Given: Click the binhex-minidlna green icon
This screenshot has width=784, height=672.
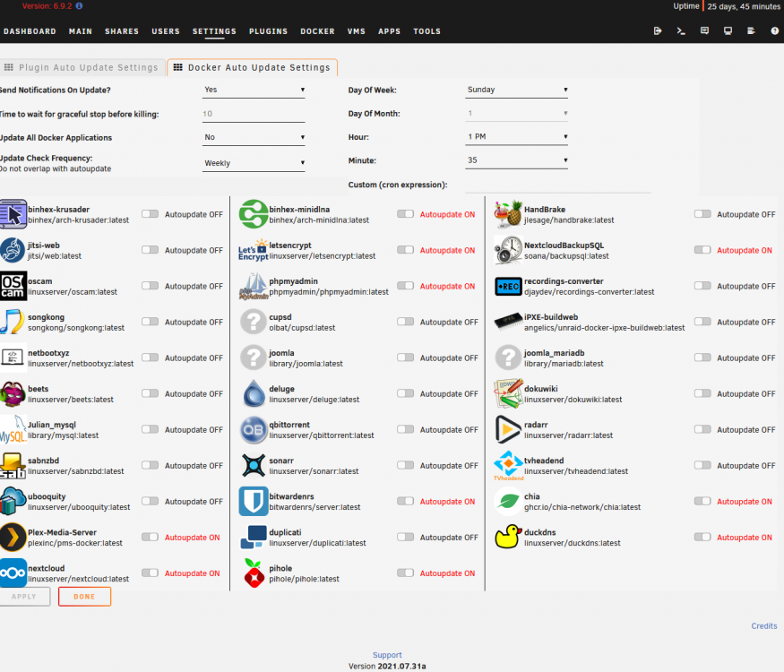Looking at the screenshot, I should (254, 214).
